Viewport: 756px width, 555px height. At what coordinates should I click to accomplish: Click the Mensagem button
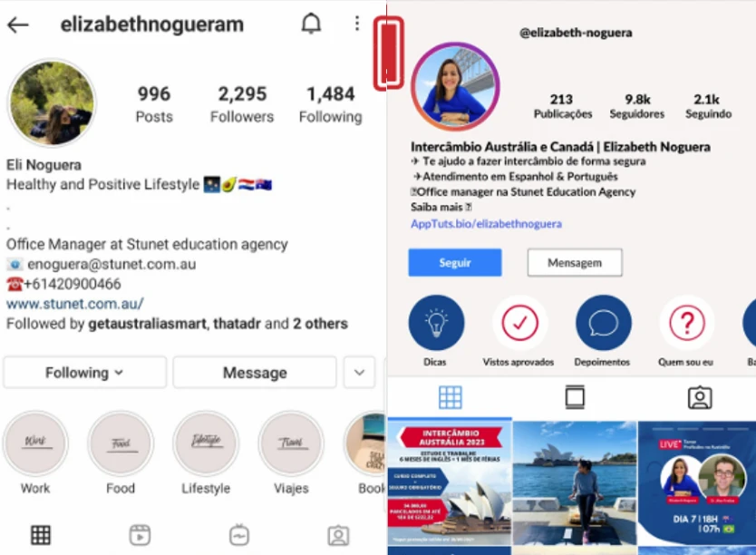tap(575, 262)
